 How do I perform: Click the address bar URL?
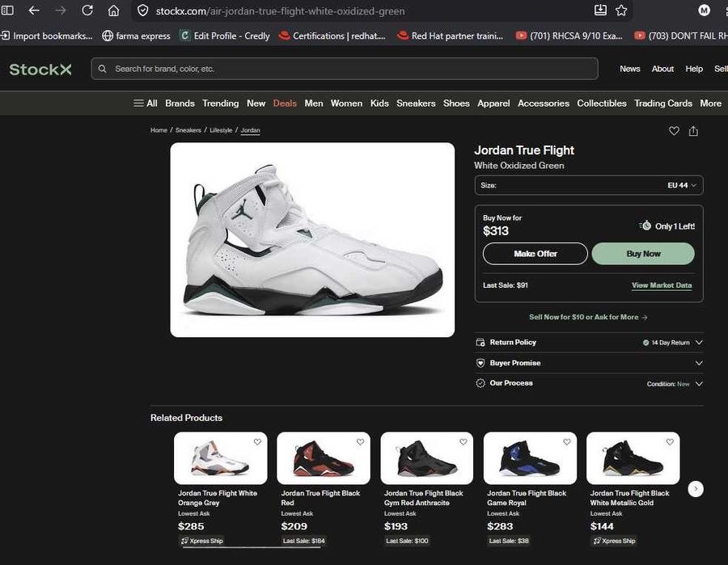(x=281, y=11)
